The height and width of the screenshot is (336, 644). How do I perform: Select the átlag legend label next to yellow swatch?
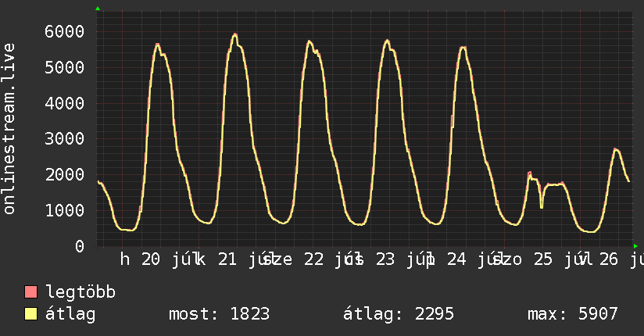[70, 314]
